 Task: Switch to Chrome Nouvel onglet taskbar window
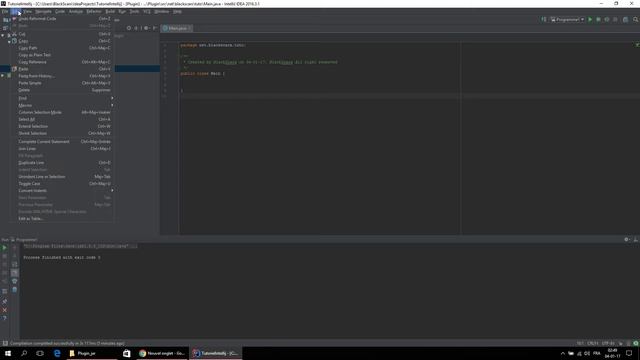click(x=162, y=353)
